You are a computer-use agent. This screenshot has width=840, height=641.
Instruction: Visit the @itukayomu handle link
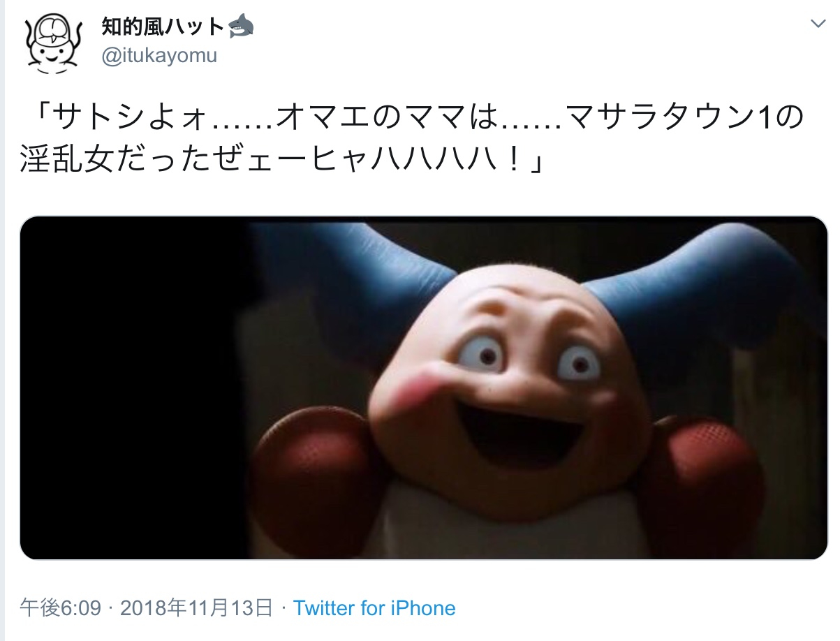coord(159,56)
